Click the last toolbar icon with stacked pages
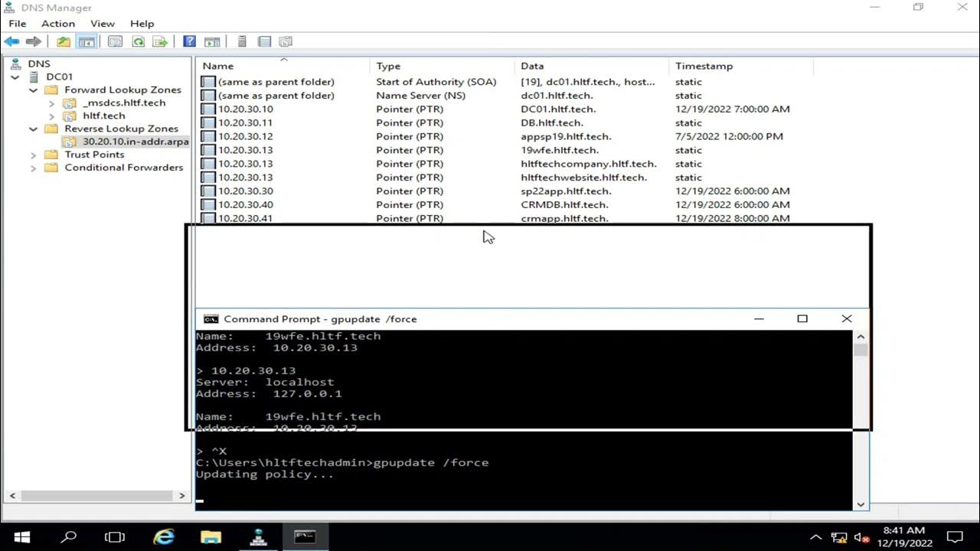980x551 pixels. coord(286,41)
